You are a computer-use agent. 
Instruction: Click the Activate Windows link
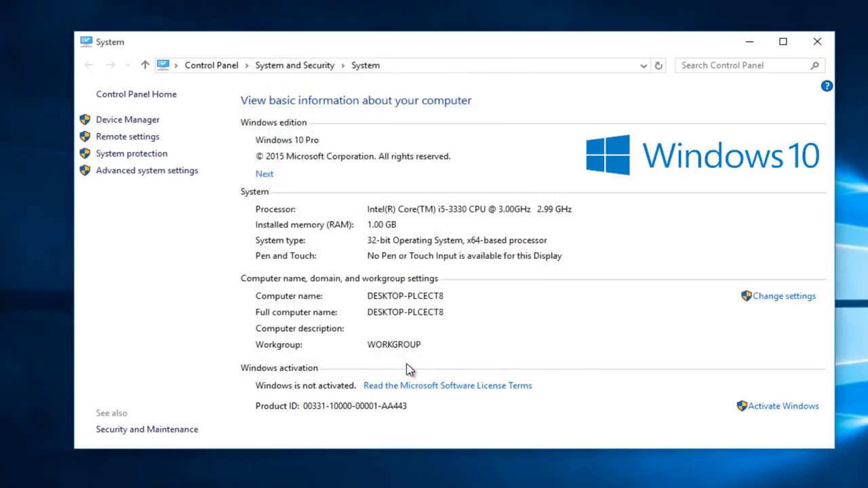pyautogui.click(x=783, y=405)
